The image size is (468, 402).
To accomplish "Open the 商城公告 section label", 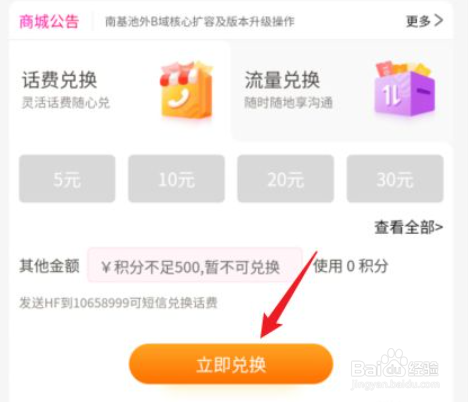I will click(x=49, y=22).
